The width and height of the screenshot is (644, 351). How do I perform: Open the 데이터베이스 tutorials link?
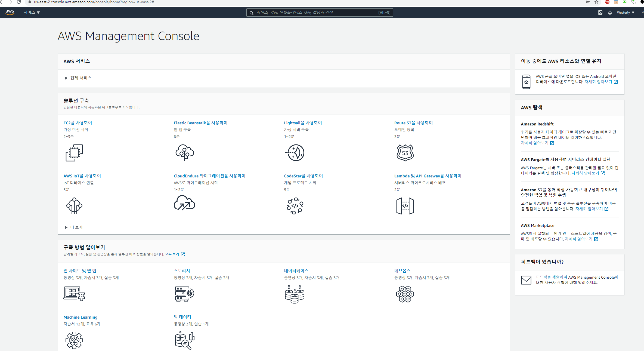pos(296,270)
